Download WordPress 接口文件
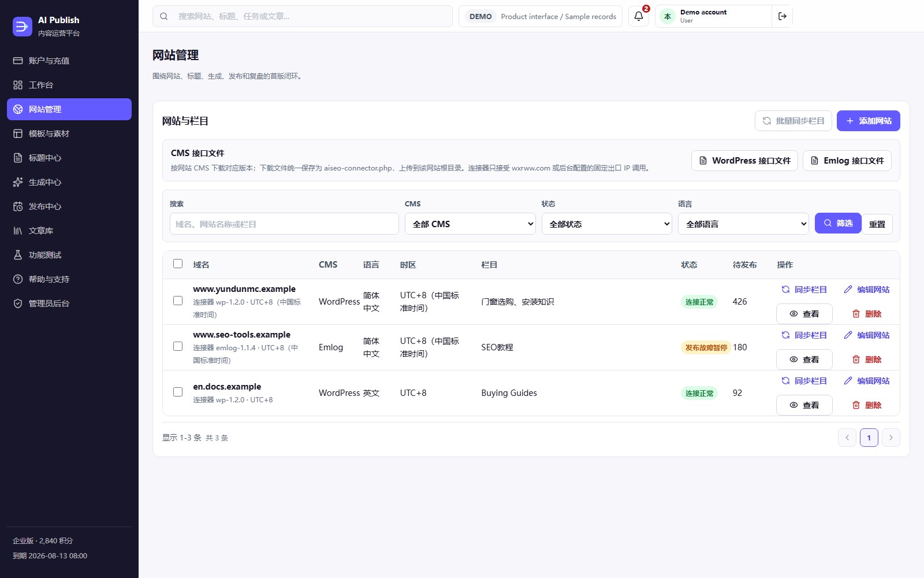The height and width of the screenshot is (578, 924). [745, 161]
